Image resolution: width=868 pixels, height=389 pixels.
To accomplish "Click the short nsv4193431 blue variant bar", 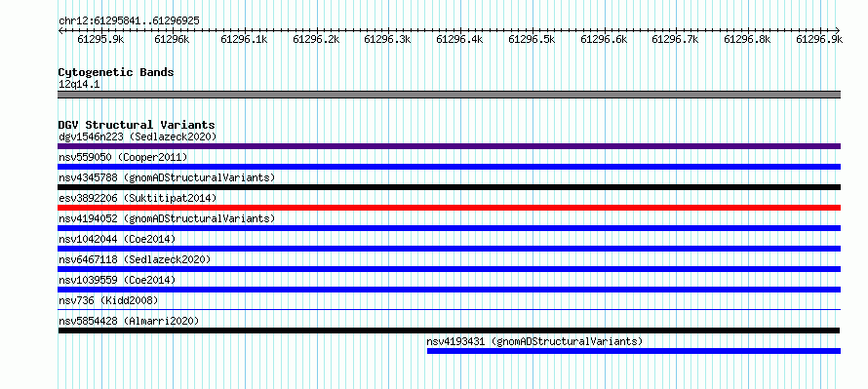I will (634, 351).
